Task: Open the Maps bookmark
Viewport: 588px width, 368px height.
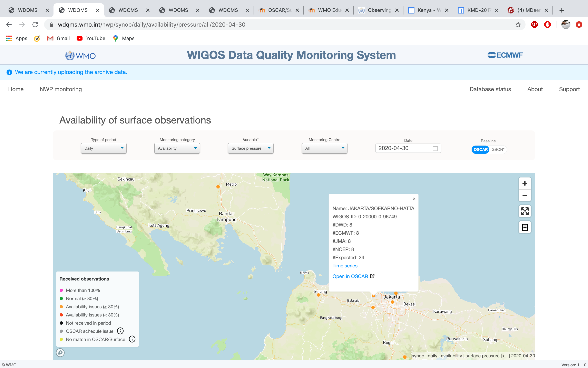Action: click(124, 38)
